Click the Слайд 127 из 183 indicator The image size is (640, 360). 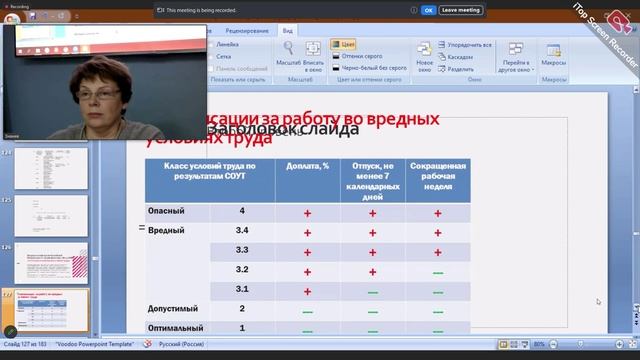tap(25, 344)
